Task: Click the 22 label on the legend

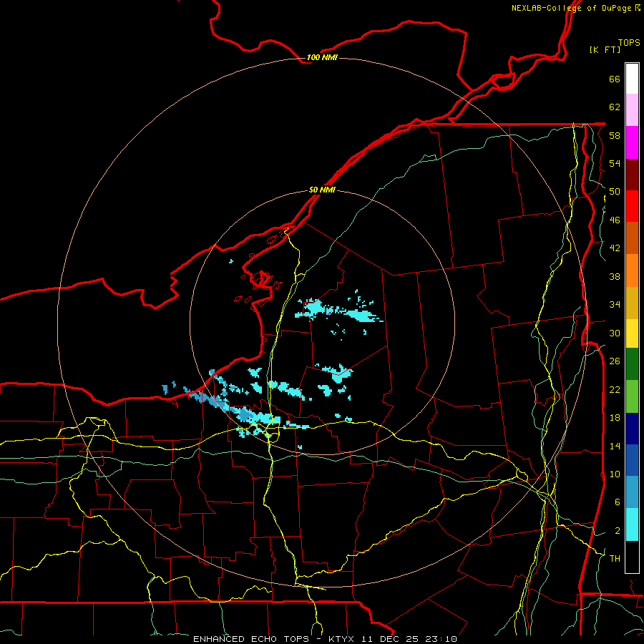Action: point(615,389)
